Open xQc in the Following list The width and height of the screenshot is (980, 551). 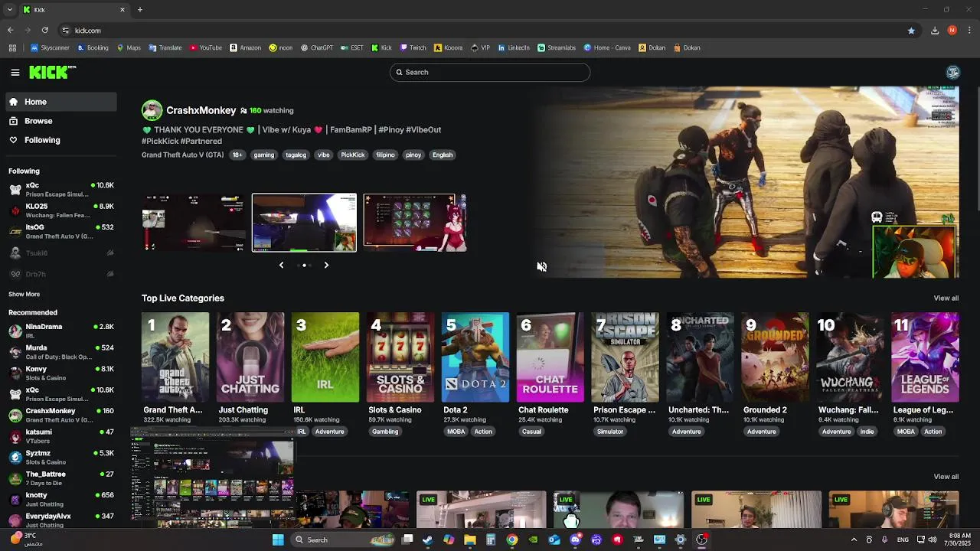60,189
